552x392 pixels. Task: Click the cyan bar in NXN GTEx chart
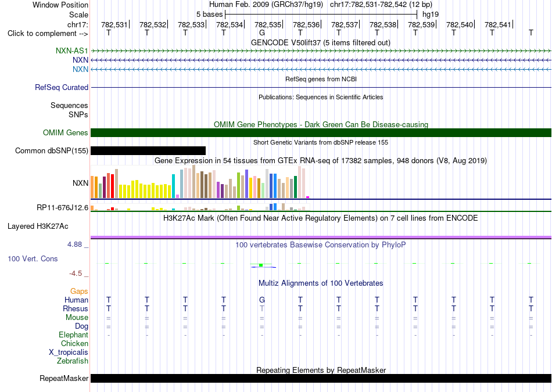pyautogui.click(x=173, y=186)
